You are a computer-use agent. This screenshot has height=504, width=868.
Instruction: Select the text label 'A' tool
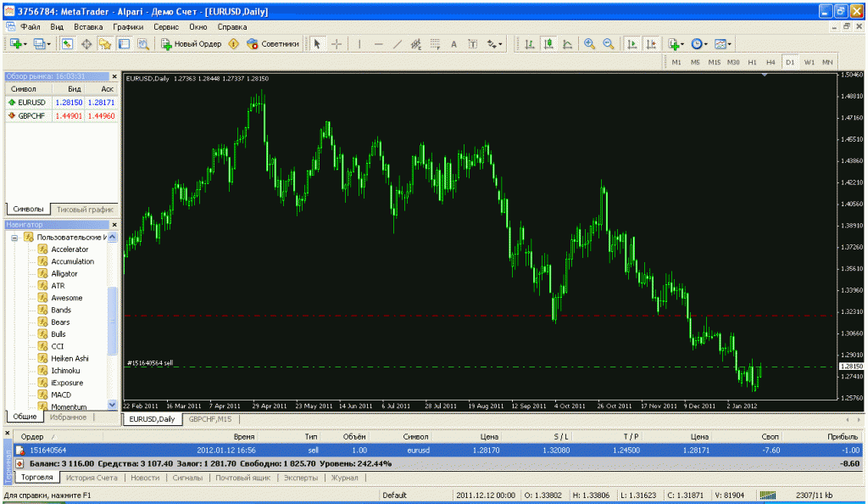click(x=453, y=43)
